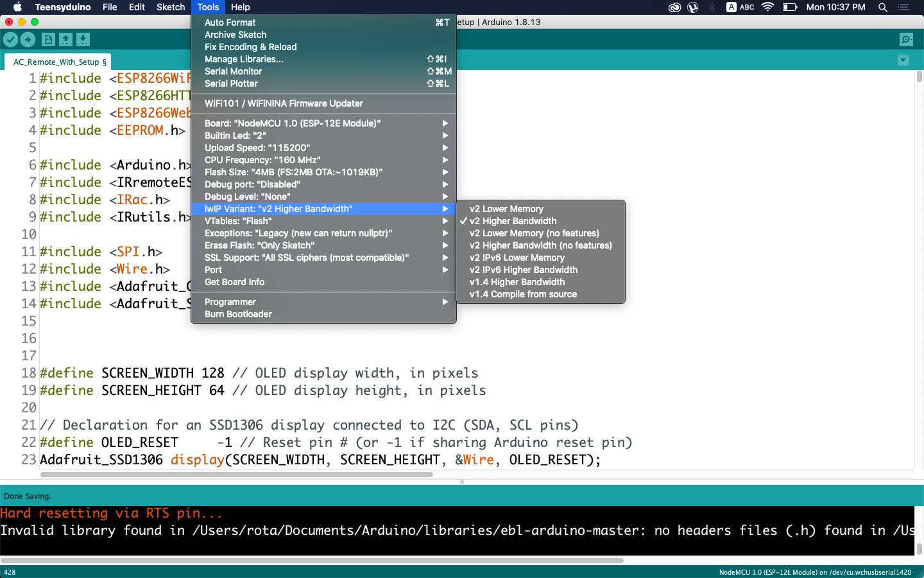Click the ABC input source icon

(740, 7)
